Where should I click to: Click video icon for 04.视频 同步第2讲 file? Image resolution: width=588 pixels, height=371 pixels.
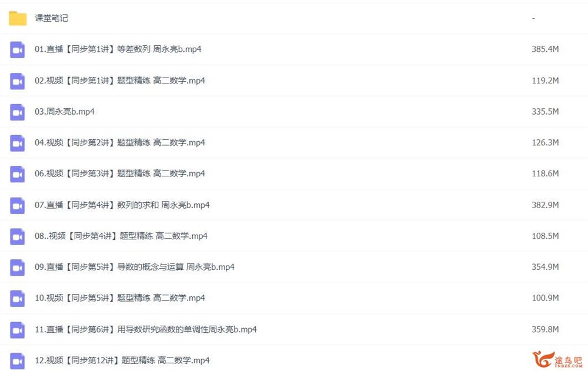point(17,143)
